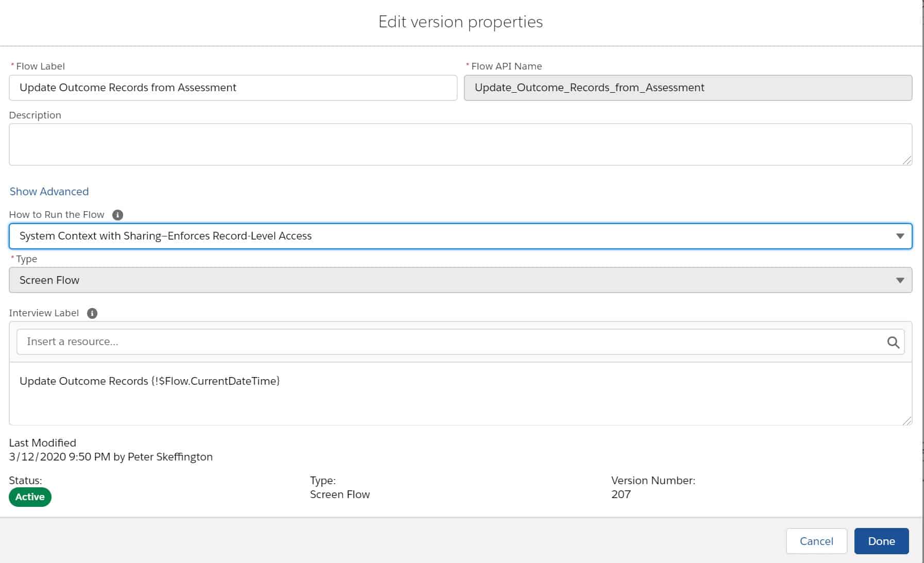Viewport: 924px width, 563px height.
Task: Click the green Active status badge
Action: (30, 497)
